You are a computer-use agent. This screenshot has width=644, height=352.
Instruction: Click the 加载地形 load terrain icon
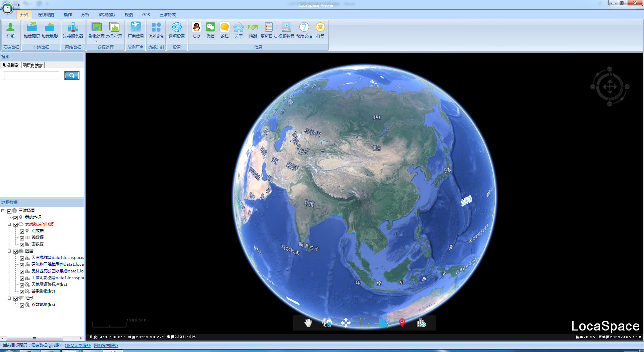[50, 27]
